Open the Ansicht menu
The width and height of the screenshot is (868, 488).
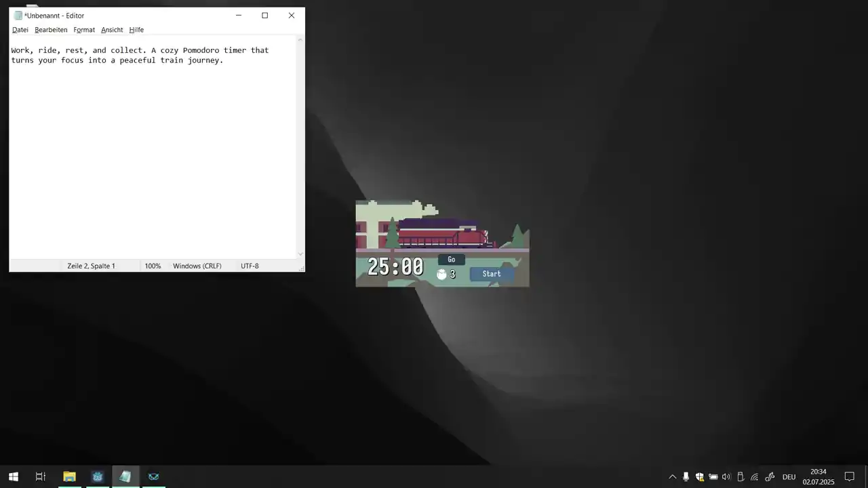[112, 30]
